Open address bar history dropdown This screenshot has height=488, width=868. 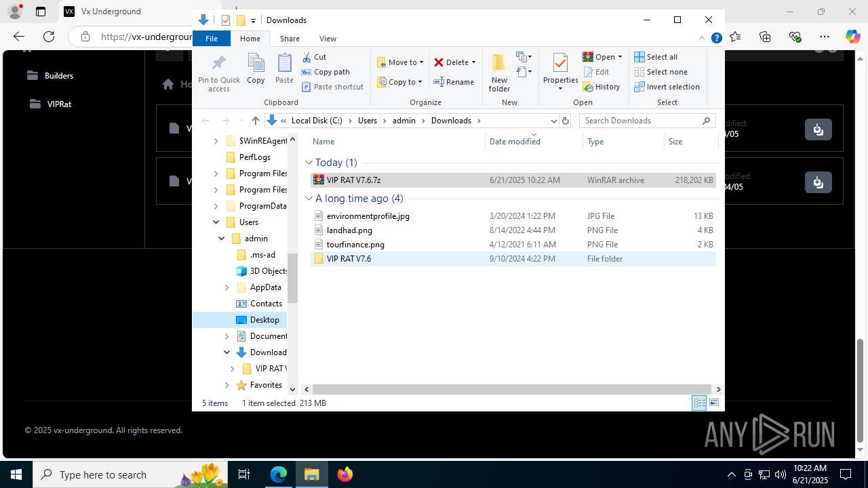tap(553, 121)
